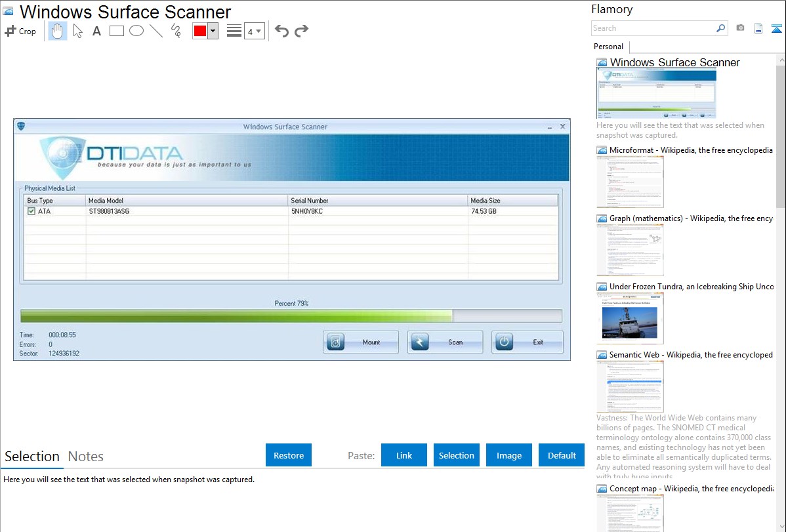Click snapshot icon beside Semantic Web entry
786x532 pixels.
point(602,355)
